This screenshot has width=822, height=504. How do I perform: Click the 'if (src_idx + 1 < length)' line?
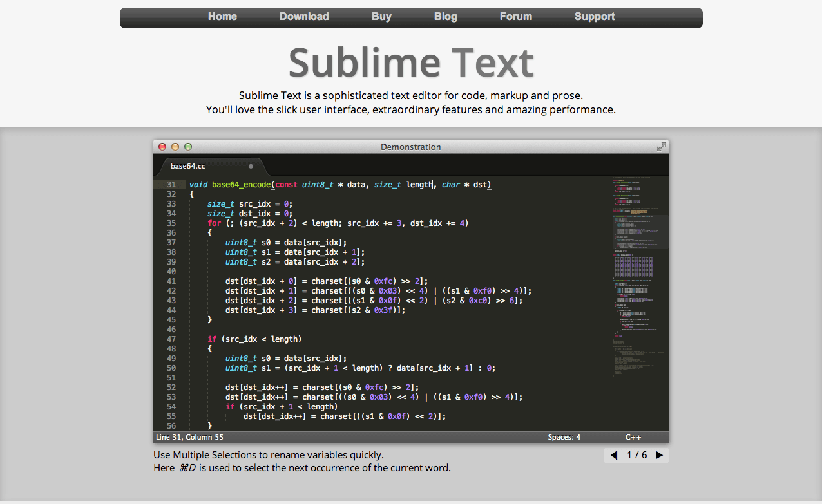coord(281,407)
